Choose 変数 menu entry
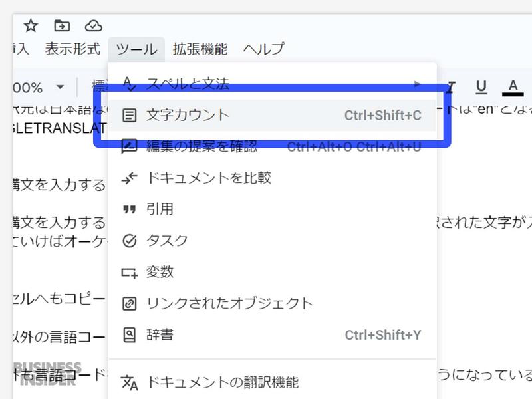This screenshot has height=399, width=532. point(273,272)
